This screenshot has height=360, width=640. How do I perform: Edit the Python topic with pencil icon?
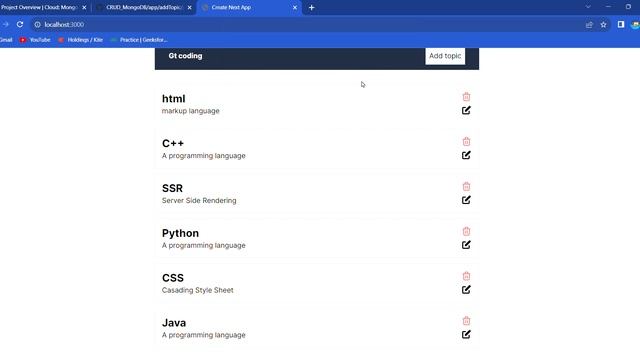point(466,245)
